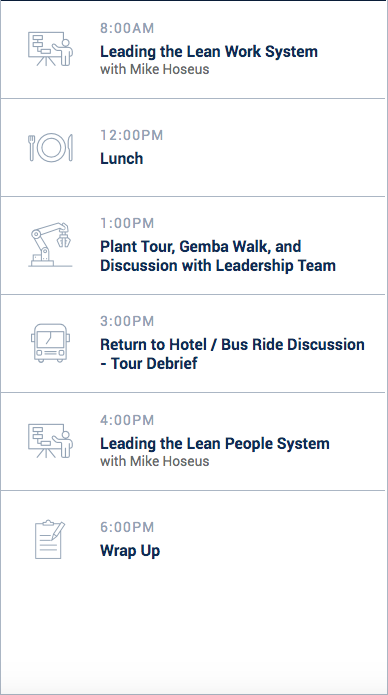The width and height of the screenshot is (388, 695).
Task: Click the presenter icon for 4:00PM session
Action: tap(51, 441)
